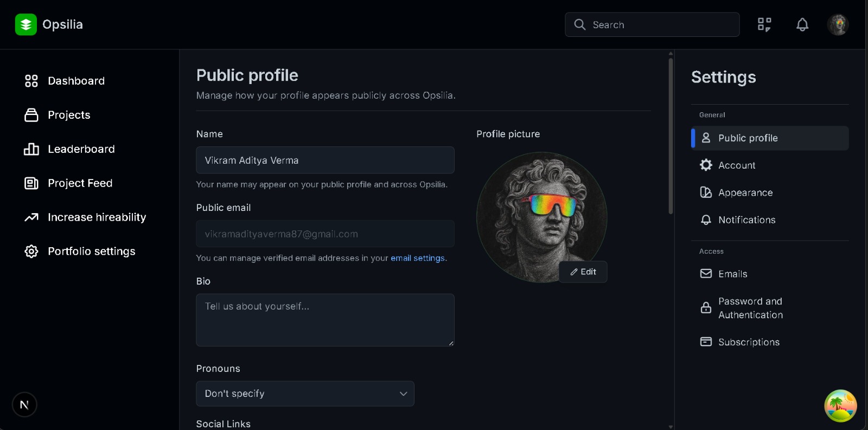Select Appearance in Settings panel
This screenshot has width=868, height=430.
(745, 192)
